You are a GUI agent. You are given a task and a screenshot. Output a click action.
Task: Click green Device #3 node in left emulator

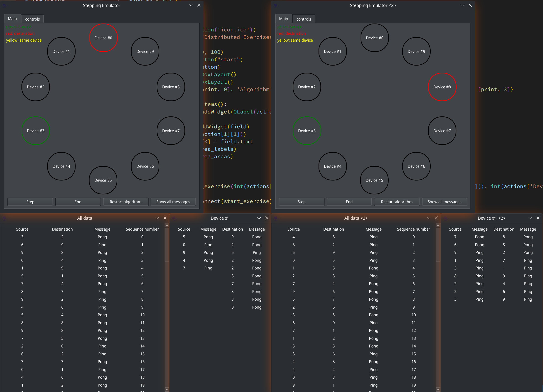(35, 131)
